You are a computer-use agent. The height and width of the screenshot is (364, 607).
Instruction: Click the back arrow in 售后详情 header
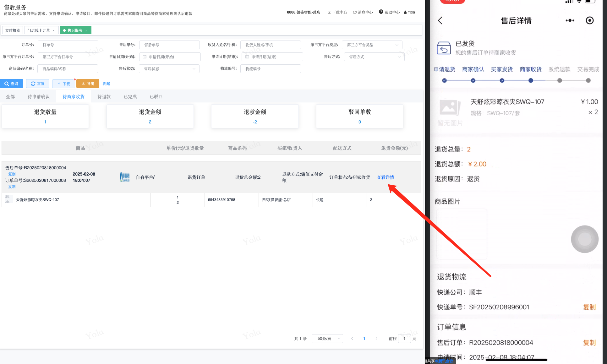point(440,21)
